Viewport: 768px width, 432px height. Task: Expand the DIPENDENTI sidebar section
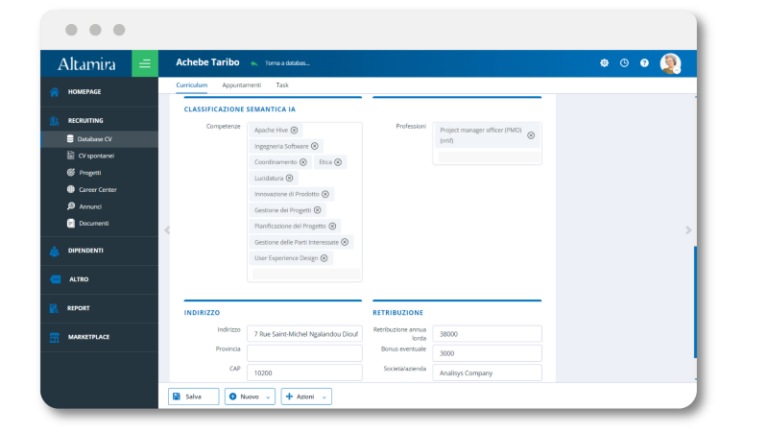click(x=85, y=251)
